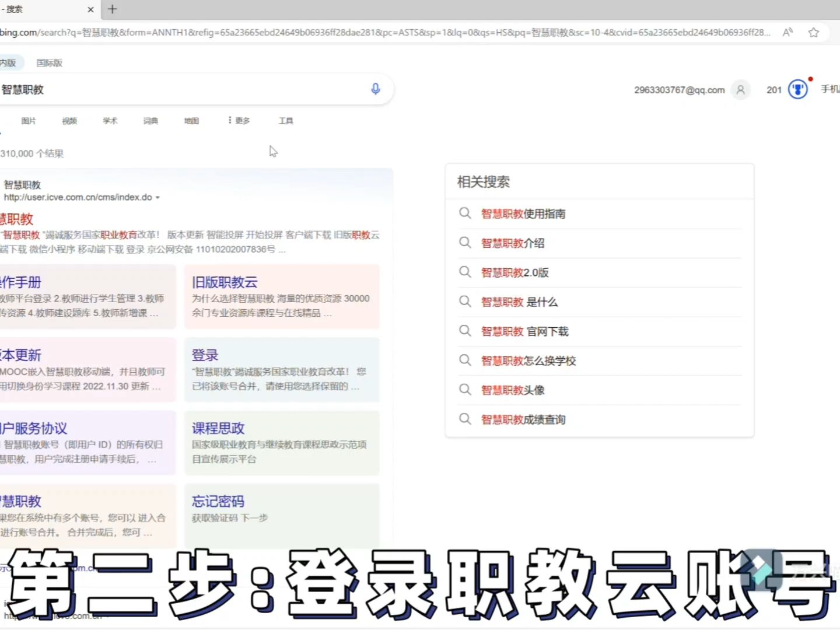Screen dimensions: 840x630
Task: Click the search icon beside 智慧职教2.0版
Action: [465, 272]
